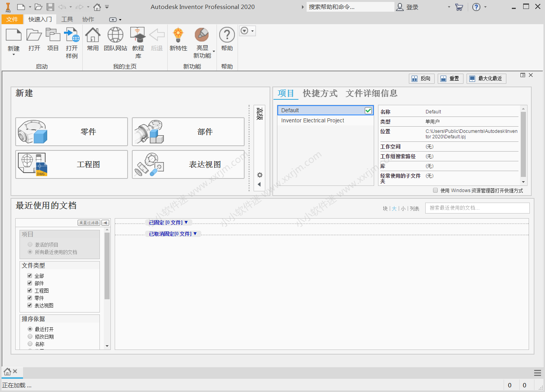Image resolution: width=545 pixels, height=392 pixels.
Task: Open Team Web (团队网站) icon
Action: click(115, 35)
